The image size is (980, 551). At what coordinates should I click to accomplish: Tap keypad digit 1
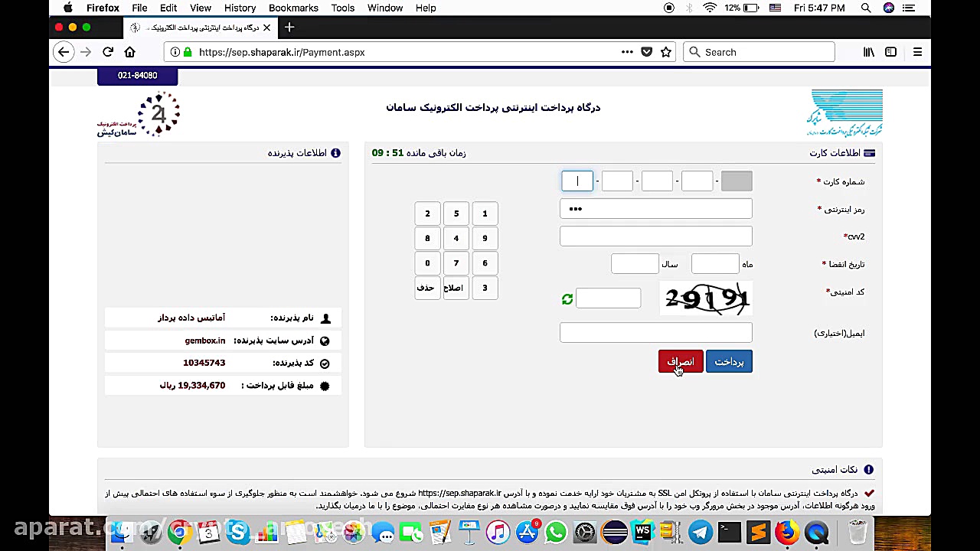click(x=485, y=214)
